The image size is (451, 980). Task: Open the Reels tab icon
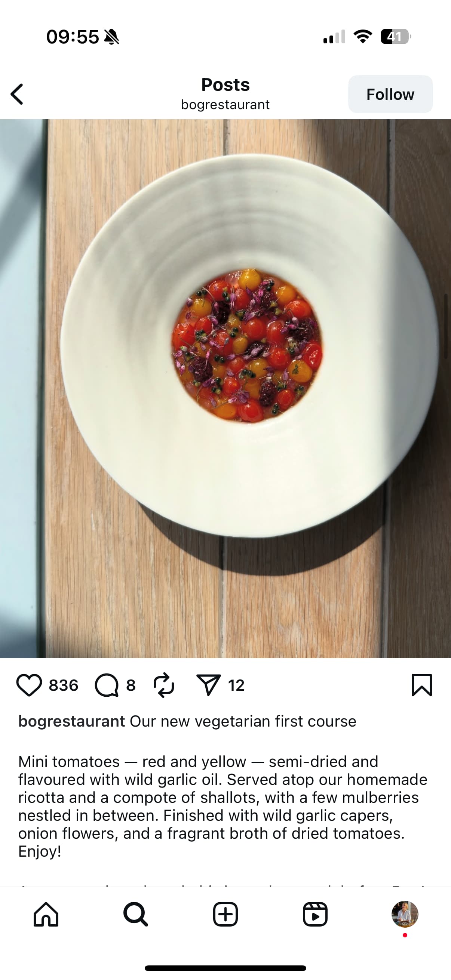pos(315,914)
